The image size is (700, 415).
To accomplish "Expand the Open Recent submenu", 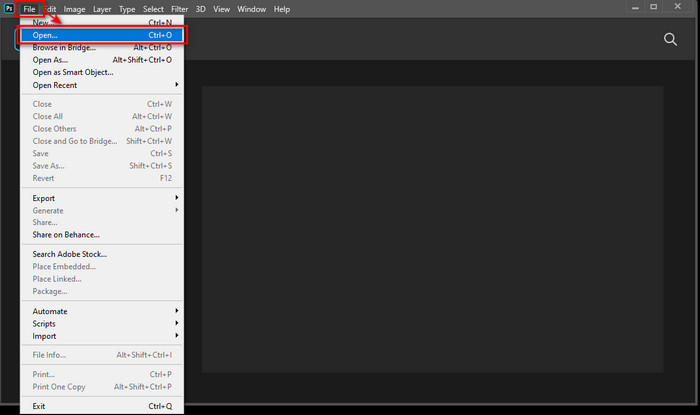I will (x=102, y=85).
